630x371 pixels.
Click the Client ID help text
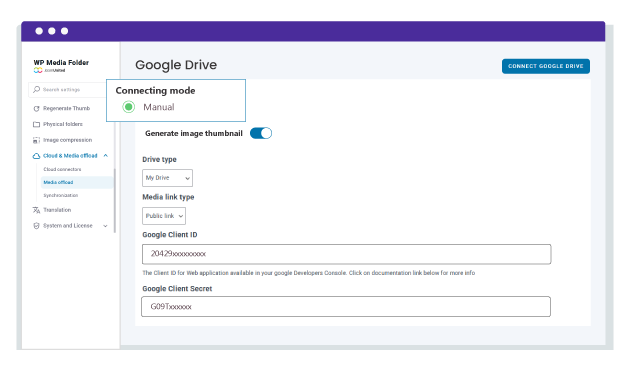(309, 273)
